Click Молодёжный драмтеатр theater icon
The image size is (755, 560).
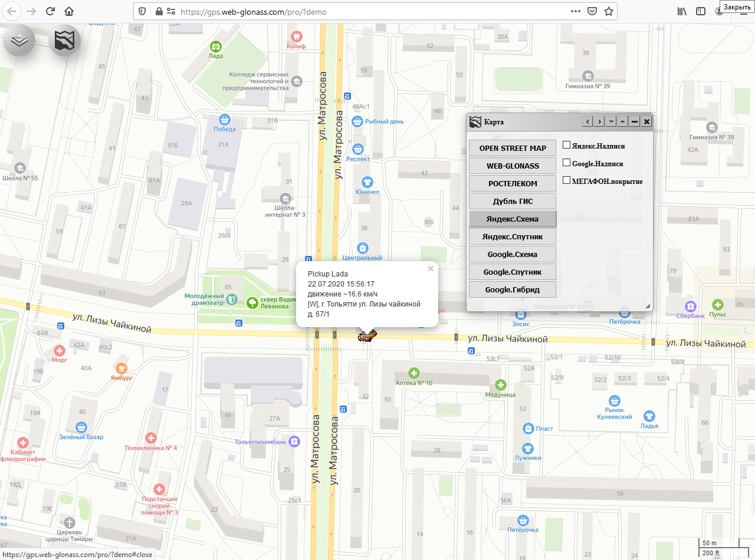(232, 300)
